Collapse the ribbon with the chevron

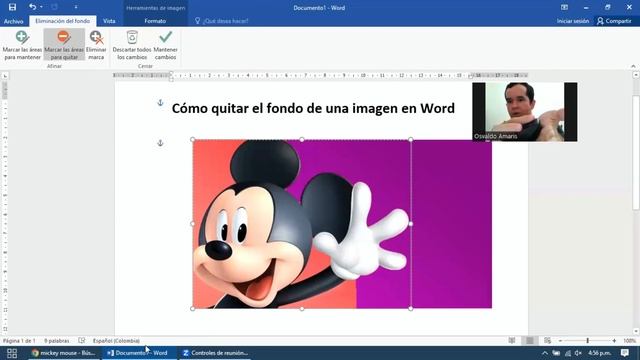pyautogui.click(x=633, y=66)
